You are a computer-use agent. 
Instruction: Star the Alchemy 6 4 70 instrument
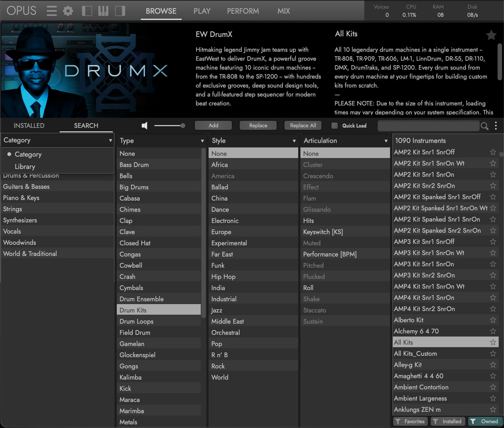[x=493, y=331]
